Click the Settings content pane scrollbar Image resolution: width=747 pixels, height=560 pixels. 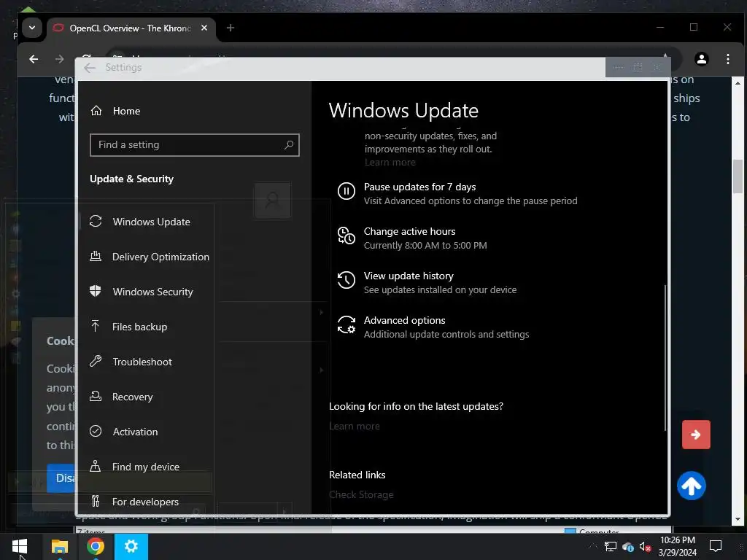(665, 358)
